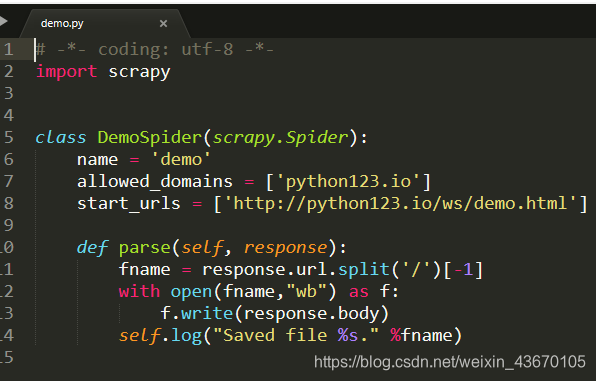Screen dimensions: 596x381
Task: Click the name variable on line 6
Action: 98,160
